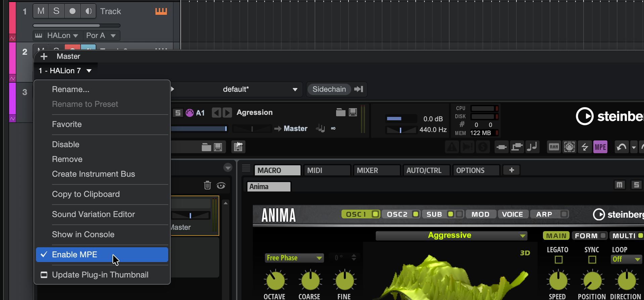Click the RAM icon in the HALion toolbar

554,147
